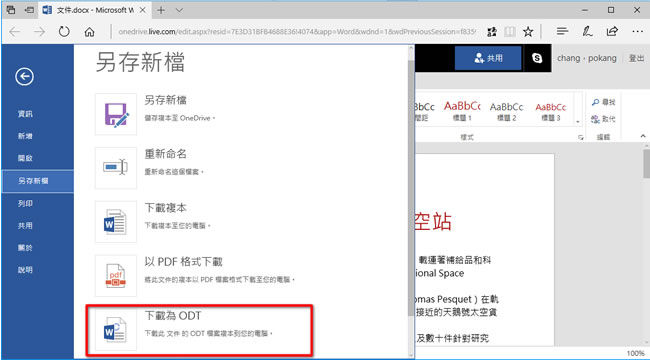This screenshot has height=360, width=650.
Task: Click the back arrow circle in the blue sidebar
Action: (x=24, y=76)
